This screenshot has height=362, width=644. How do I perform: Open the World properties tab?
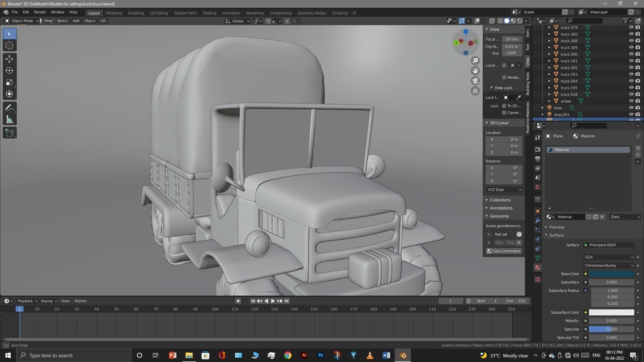pyautogui.click(x=538, y=187)
